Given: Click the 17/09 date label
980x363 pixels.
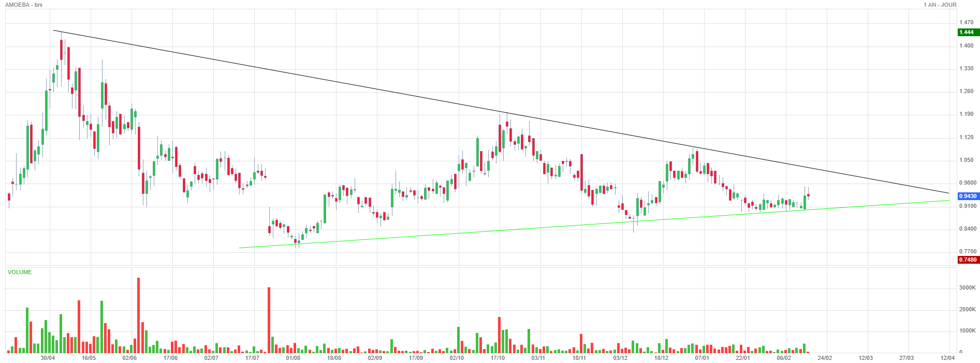Looking at the screenshot, I should (416, 358).
